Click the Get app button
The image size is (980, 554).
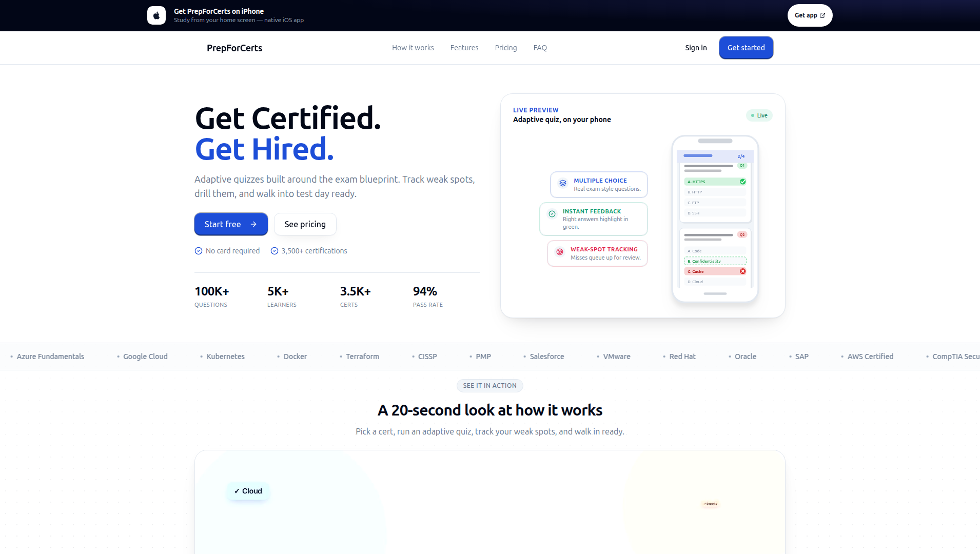click(x=810, y=15)
